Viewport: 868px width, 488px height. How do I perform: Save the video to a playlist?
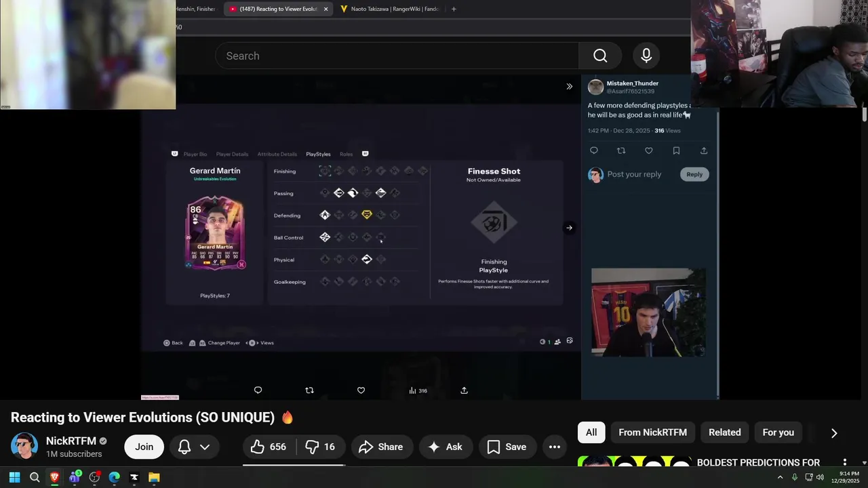(x=507, y=447)
